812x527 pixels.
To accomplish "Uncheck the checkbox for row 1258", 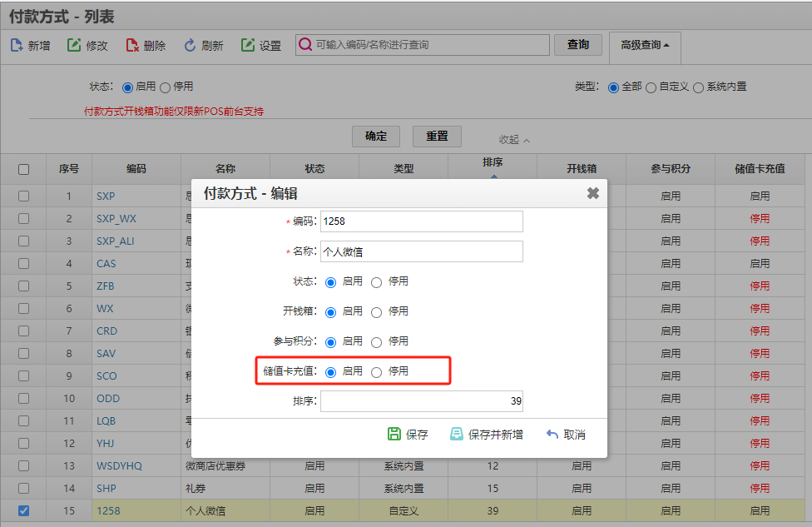I will point(24,511).
